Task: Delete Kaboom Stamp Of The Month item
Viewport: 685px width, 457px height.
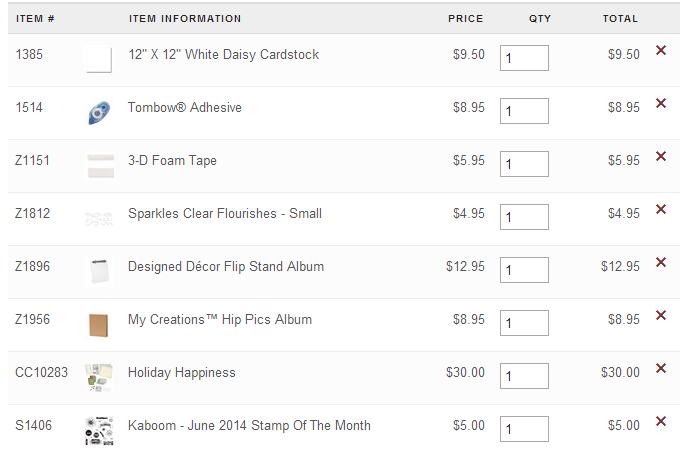Action: (x=661, y=421)
